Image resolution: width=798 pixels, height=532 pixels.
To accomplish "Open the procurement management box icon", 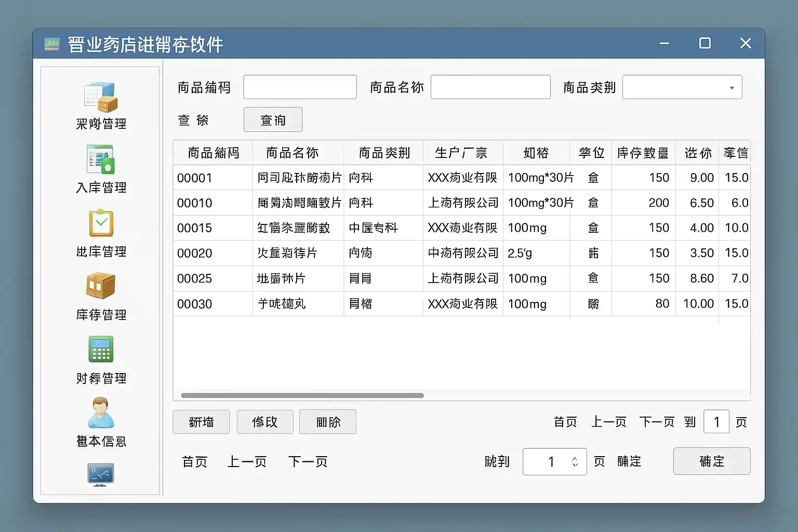I will pos(101,97).
